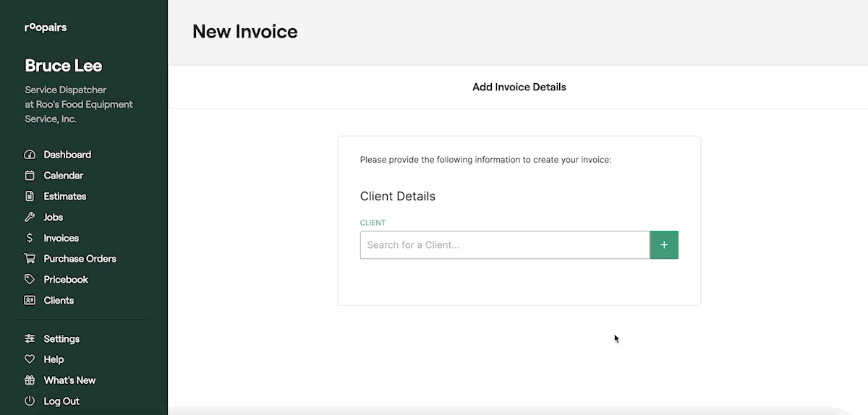Click the Log Out power icon
This screenshot has height=415, width=868.
[x=30, y=401]
